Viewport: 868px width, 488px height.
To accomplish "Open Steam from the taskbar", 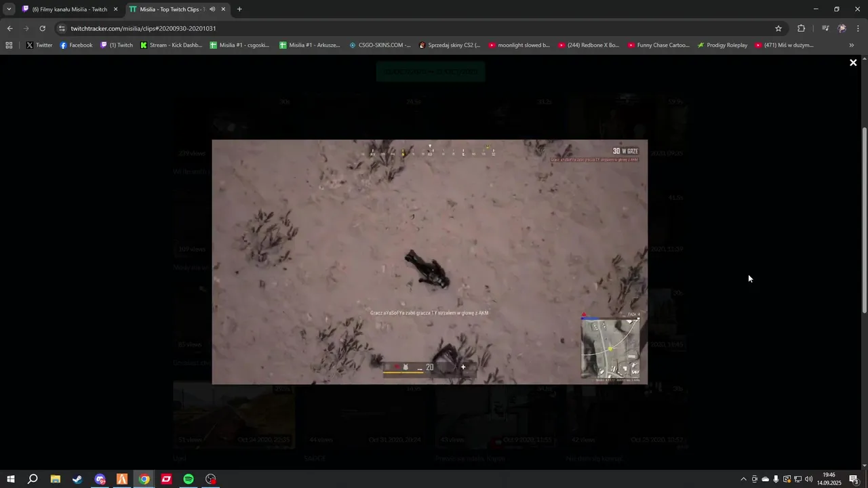I will pos(77,479).
